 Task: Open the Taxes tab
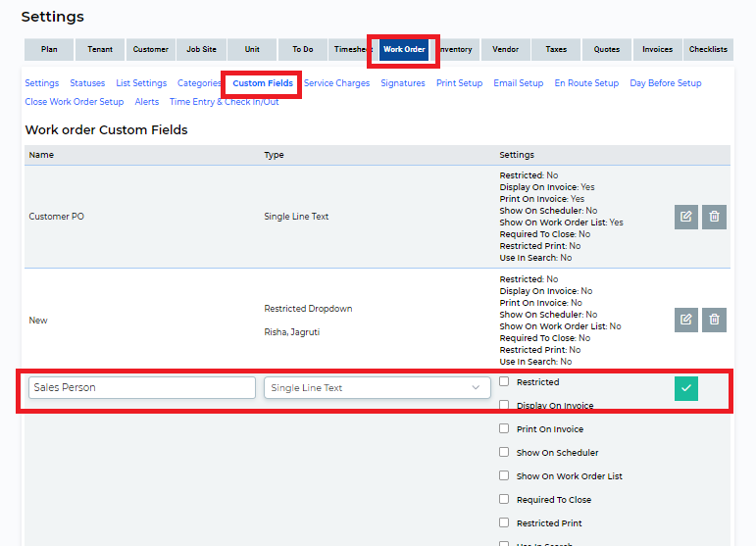coord(556,49)
